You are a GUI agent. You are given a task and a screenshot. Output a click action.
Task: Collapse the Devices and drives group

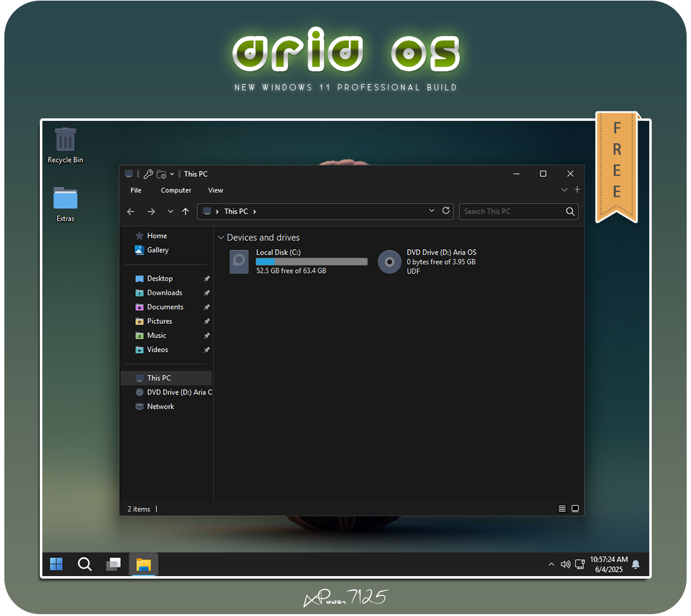click(x=221, y=238)
